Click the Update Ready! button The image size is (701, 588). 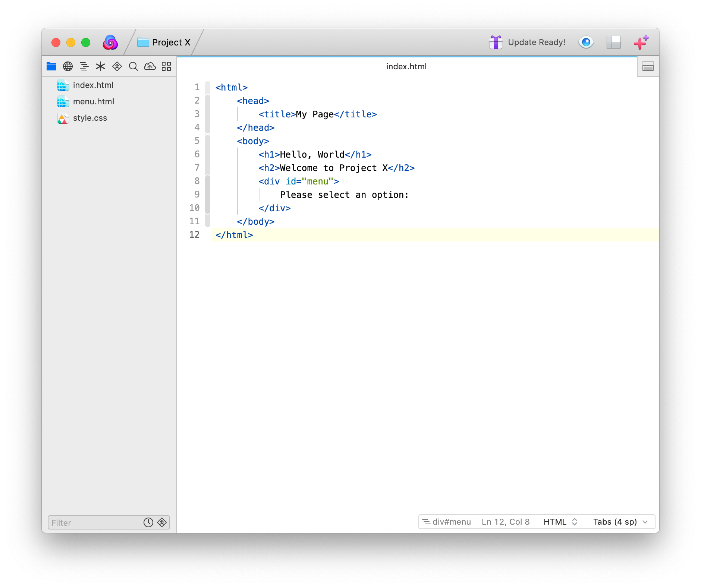527,42
